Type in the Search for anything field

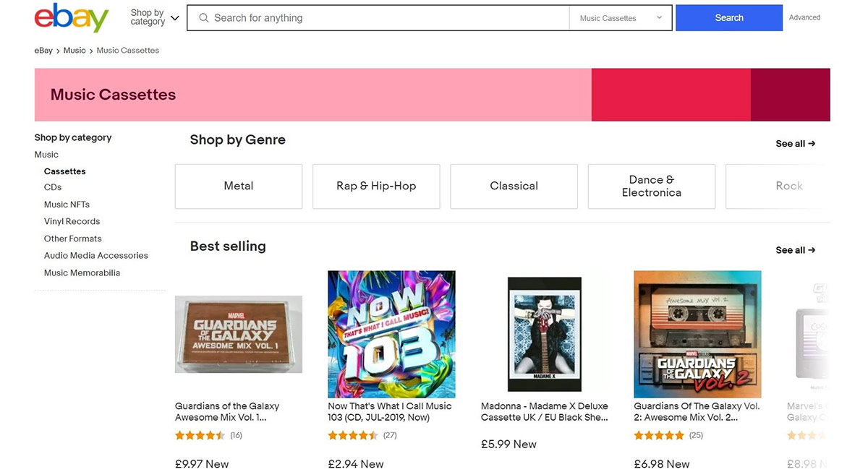(x=383, y=18)
